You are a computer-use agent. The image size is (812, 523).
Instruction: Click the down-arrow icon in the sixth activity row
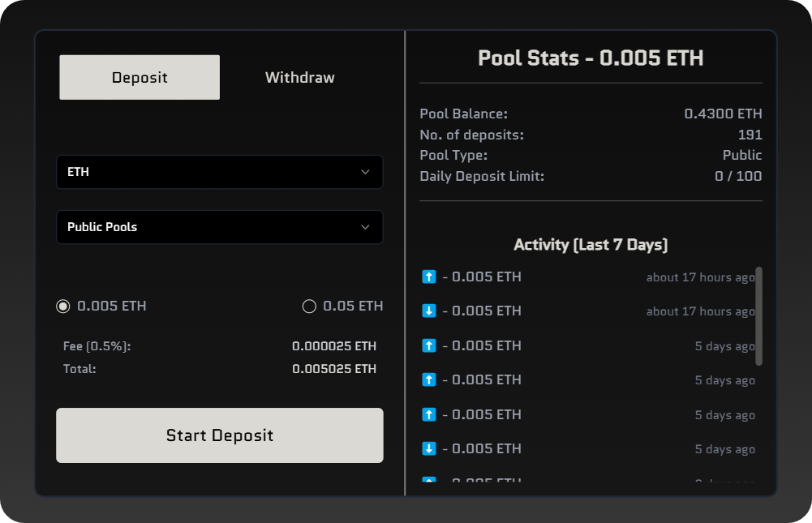coord(429,449)
